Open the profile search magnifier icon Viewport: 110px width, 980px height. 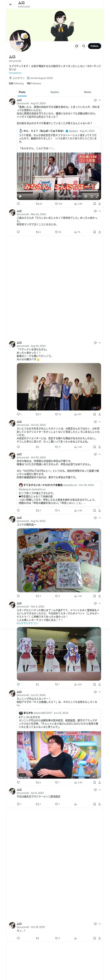pos(84,46)
